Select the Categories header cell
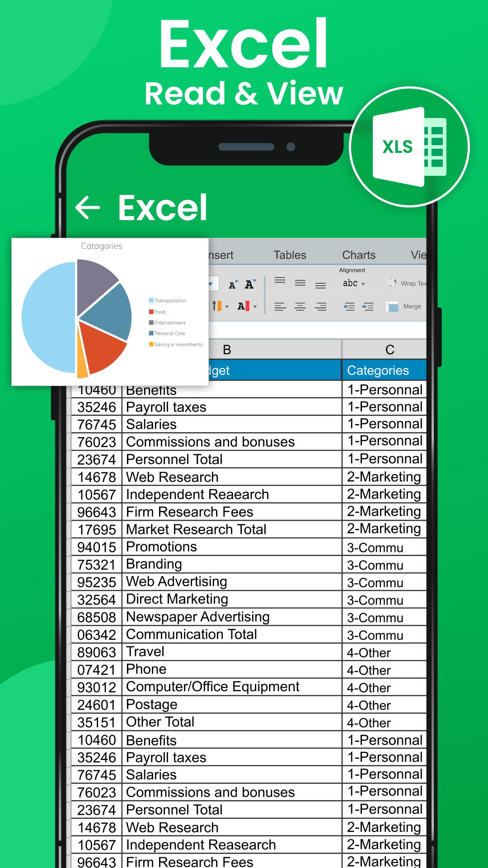488x868 pixels. coord(385,370)
